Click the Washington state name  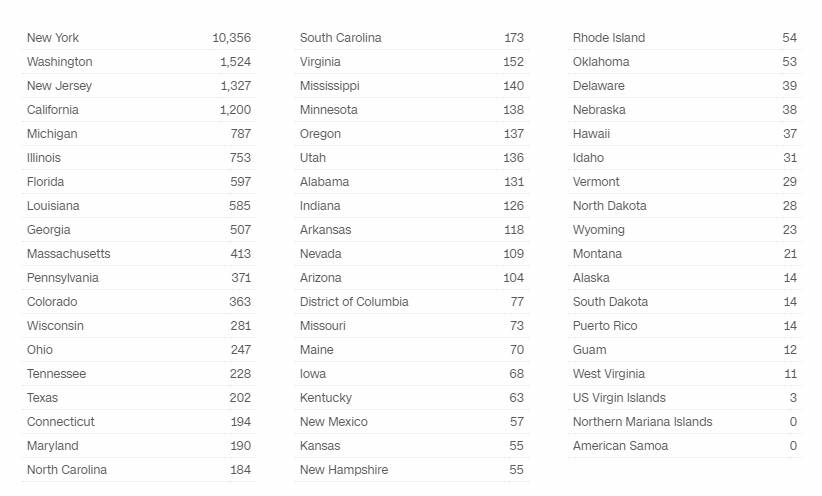59,62
